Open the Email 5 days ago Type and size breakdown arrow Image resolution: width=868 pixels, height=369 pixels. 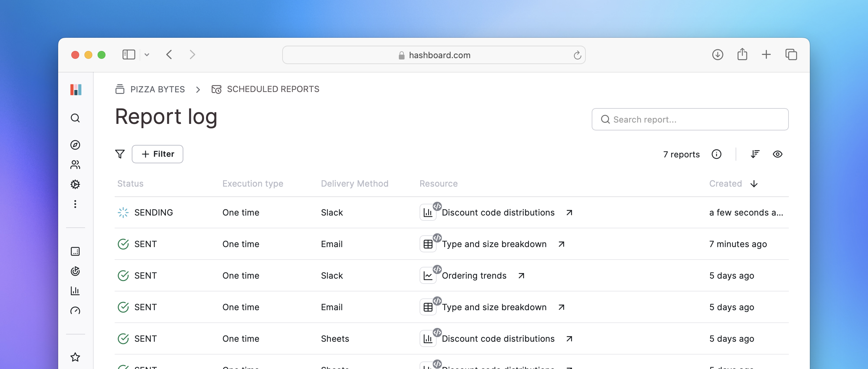[561, 307]
